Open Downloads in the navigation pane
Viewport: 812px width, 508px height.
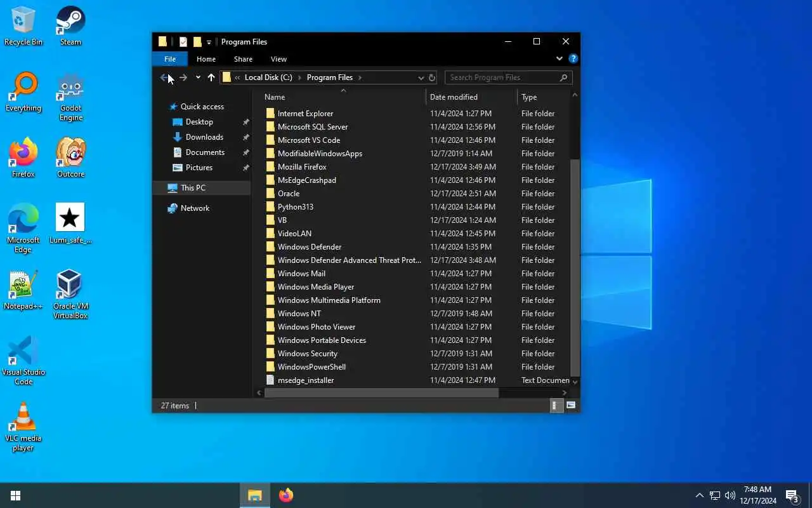click(204, 137)
